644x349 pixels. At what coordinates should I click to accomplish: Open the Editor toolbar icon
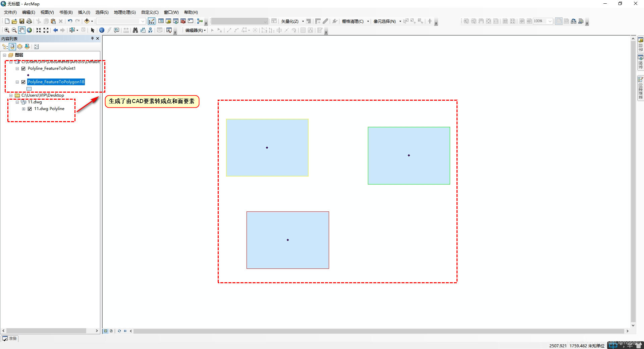[152, 21]
